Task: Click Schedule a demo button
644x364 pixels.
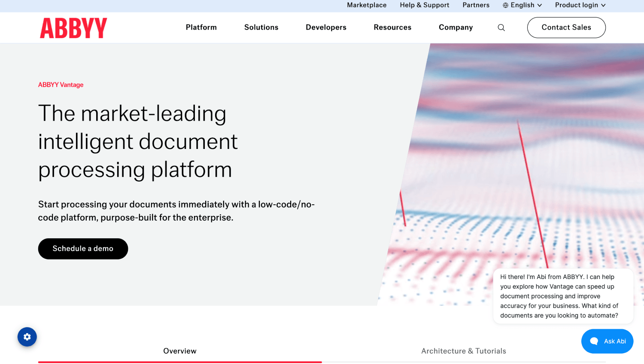Action: (83, 249)
